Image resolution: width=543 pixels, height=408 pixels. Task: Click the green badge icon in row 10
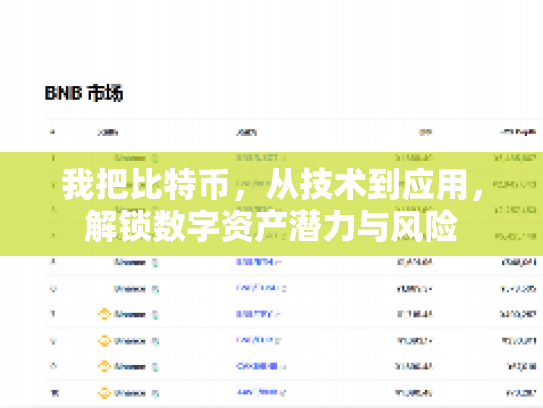tap(155, 393)
